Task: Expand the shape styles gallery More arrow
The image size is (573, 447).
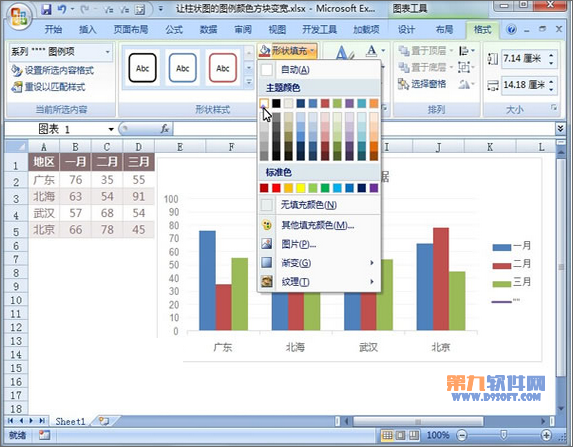Action: (x=248, y=82)
